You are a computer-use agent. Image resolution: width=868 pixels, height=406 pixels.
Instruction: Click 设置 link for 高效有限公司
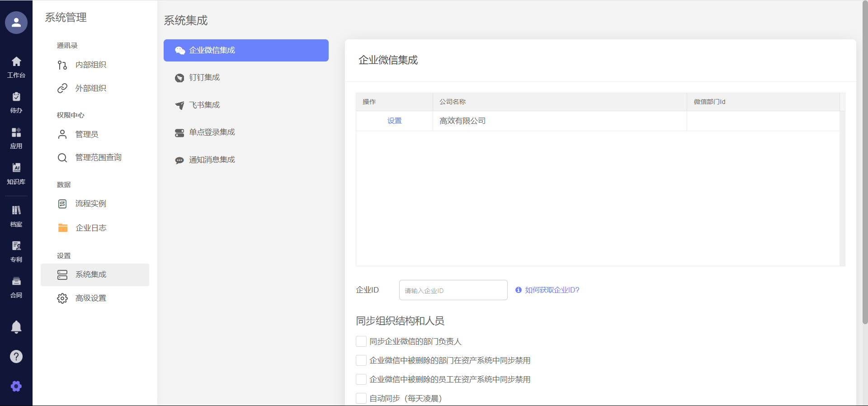pos(394,121)
